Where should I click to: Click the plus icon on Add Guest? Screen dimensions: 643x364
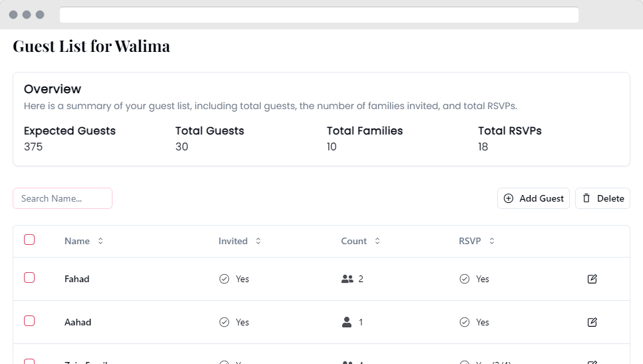(509, 198)
